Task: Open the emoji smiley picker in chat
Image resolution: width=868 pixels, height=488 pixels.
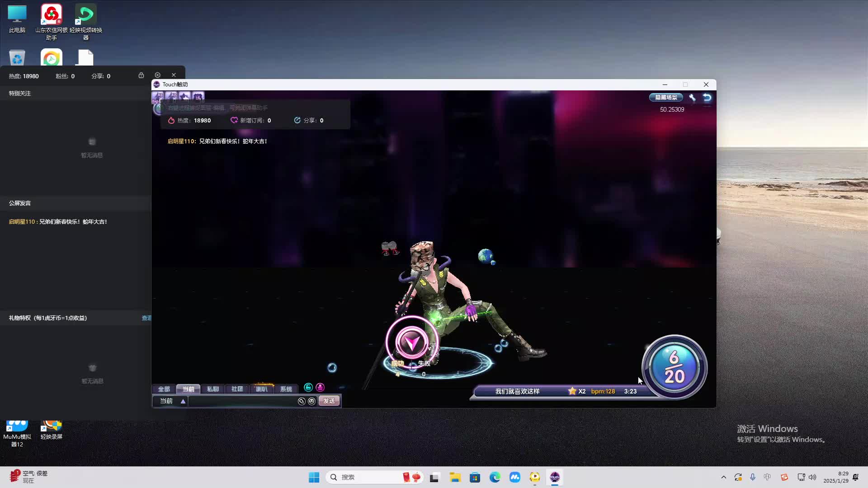Action: click(x=311, y=401)
